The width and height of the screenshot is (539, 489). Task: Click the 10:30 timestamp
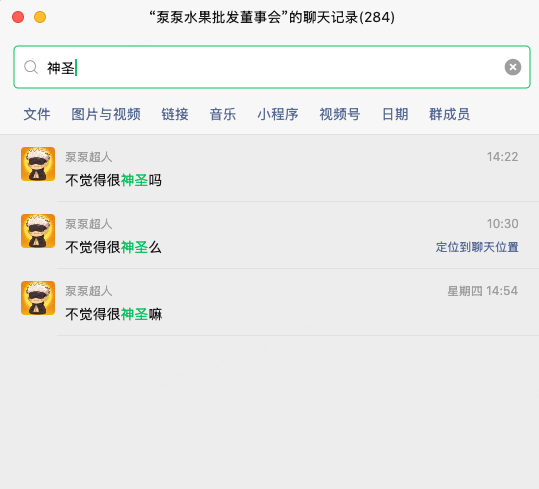(502, 224)
